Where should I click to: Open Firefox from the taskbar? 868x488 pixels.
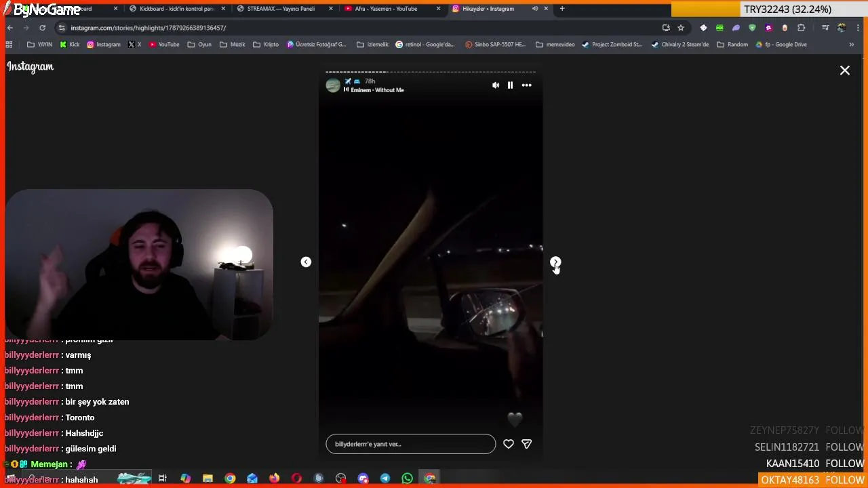274,479
